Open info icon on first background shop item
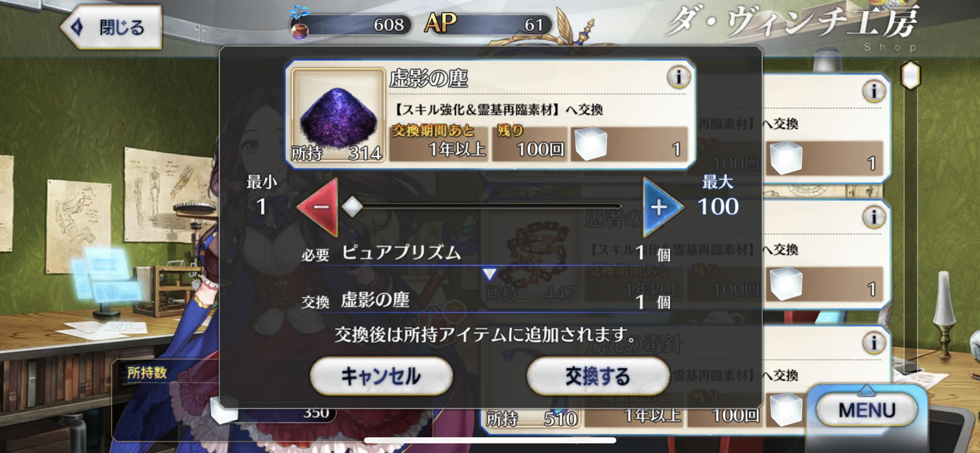980x453 pixels. (x=874, y=91)
